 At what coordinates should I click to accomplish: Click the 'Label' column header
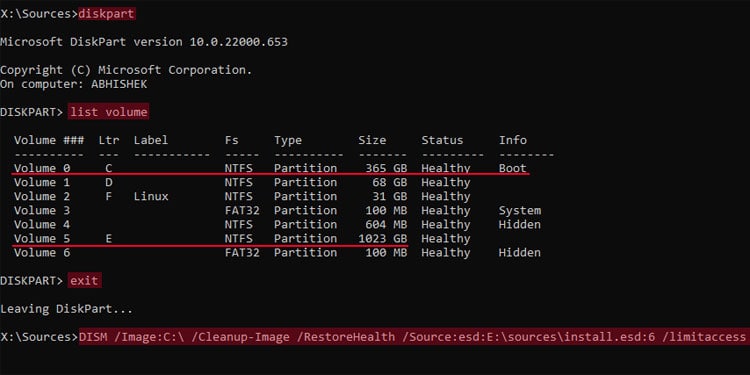pos(151,140)
